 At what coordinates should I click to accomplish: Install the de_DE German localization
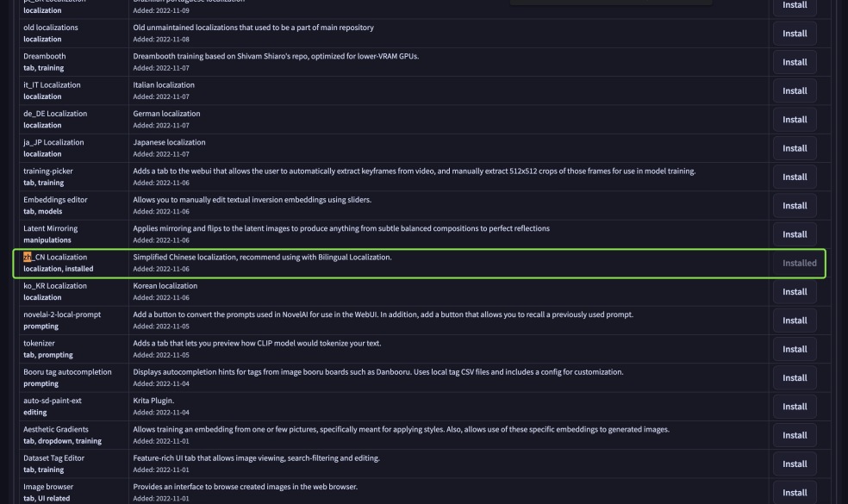point(794,120)
